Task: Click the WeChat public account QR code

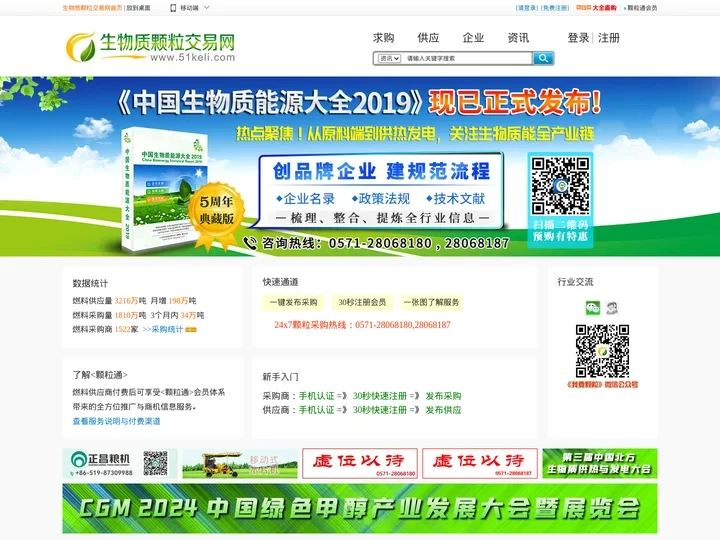Action: (x=602, y=351)
